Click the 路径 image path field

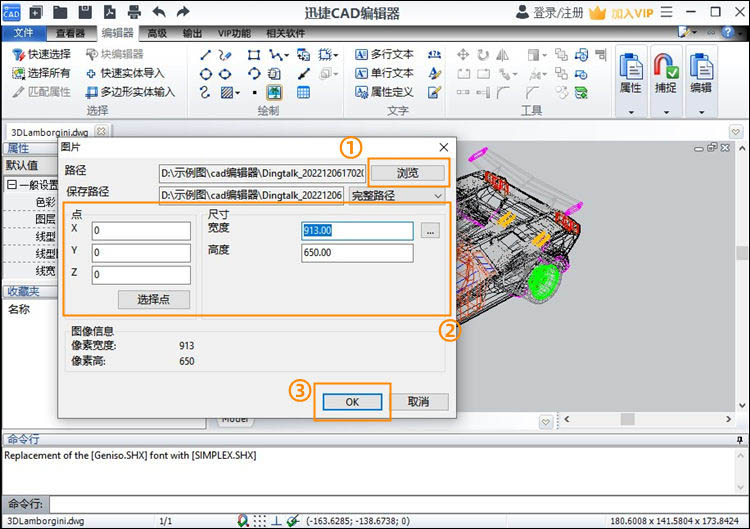click(263, 173)
